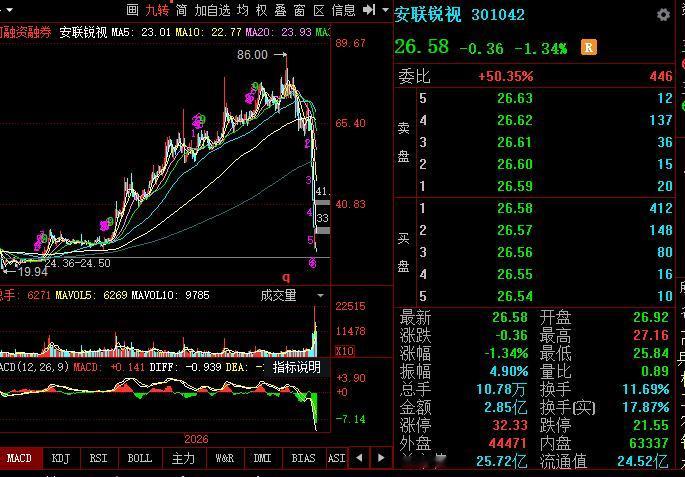
Task: Click the 换手 turnover rate 11.69%
Action: coord(646,389)
